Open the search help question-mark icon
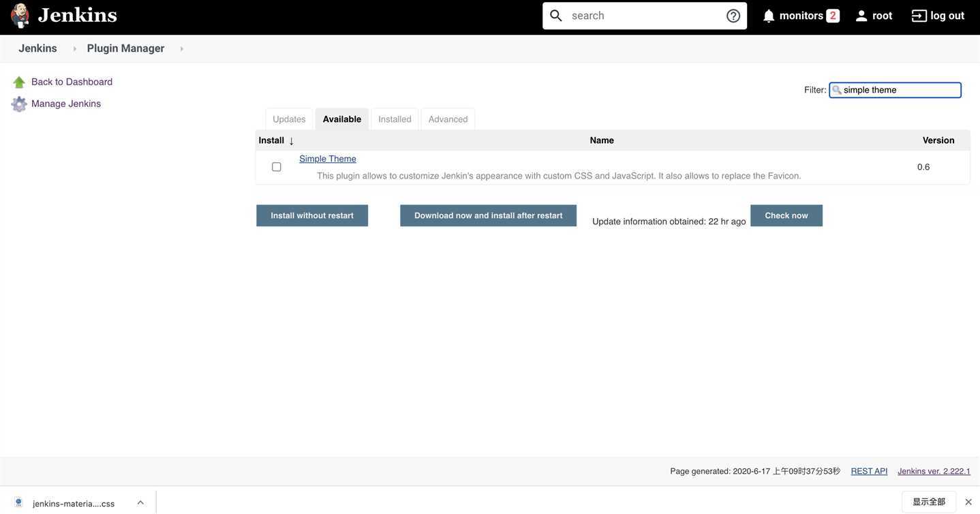 tap(733, 16)
